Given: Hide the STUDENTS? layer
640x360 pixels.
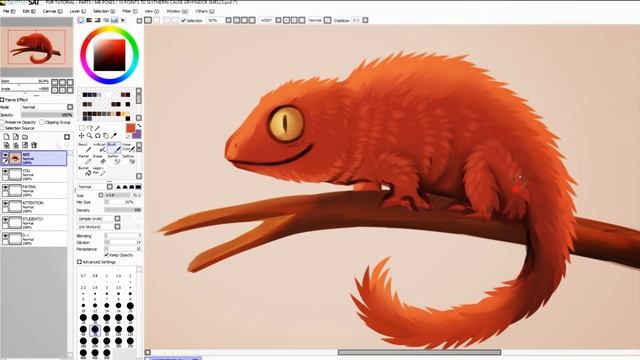Looking at the screenshot, I should click(x=5, y=220).
